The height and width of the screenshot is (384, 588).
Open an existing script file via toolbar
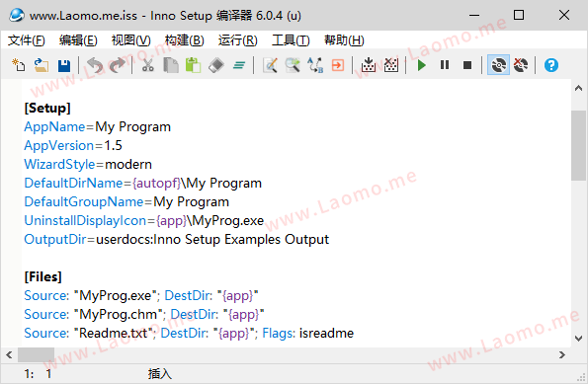(42, 65)
